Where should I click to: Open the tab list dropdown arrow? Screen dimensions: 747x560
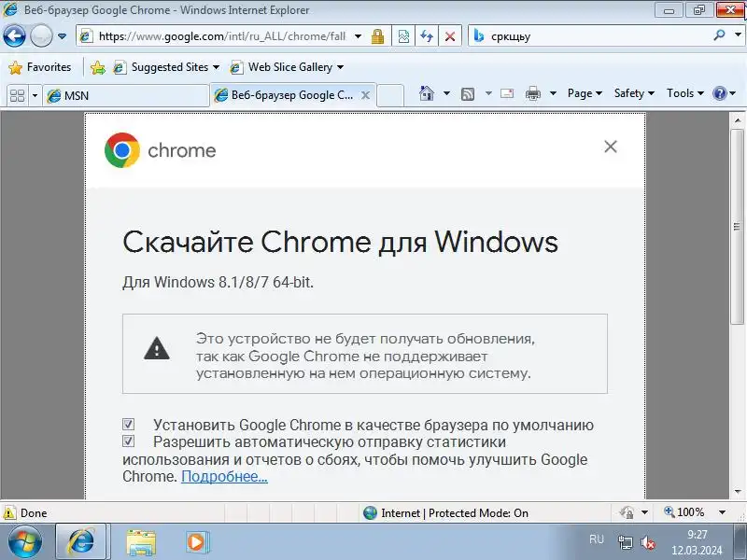35,96
